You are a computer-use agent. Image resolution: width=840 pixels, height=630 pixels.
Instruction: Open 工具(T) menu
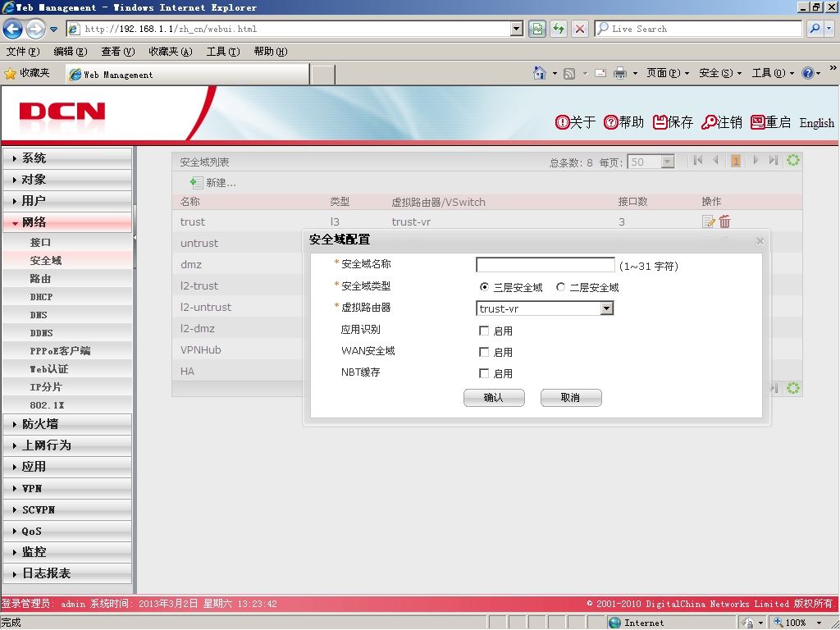223,52
